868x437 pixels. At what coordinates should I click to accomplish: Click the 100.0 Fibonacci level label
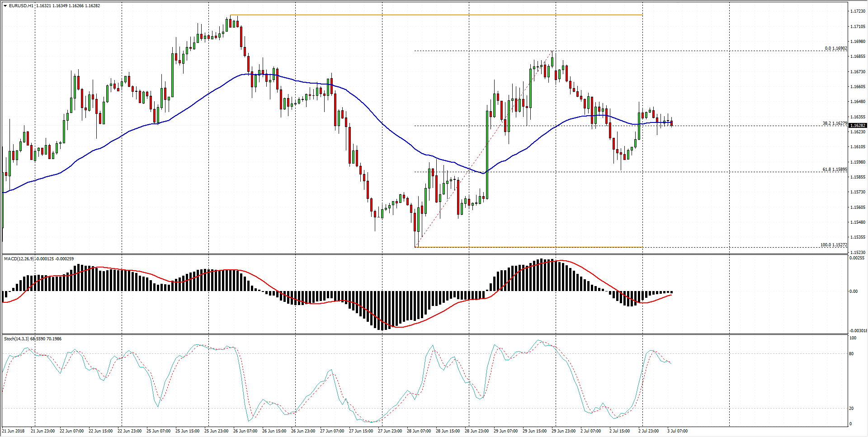(834, 245)
